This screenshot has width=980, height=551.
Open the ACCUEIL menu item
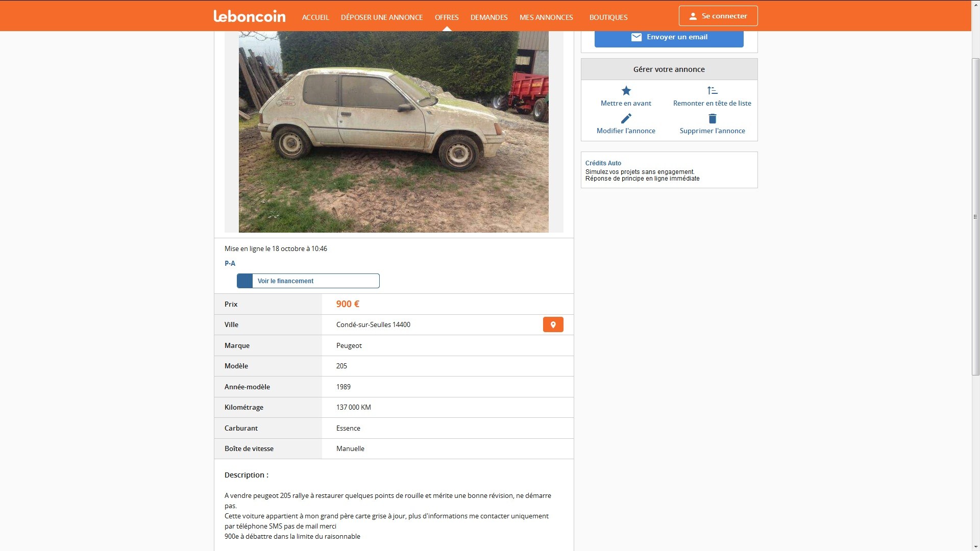click(x=315, y=17)
